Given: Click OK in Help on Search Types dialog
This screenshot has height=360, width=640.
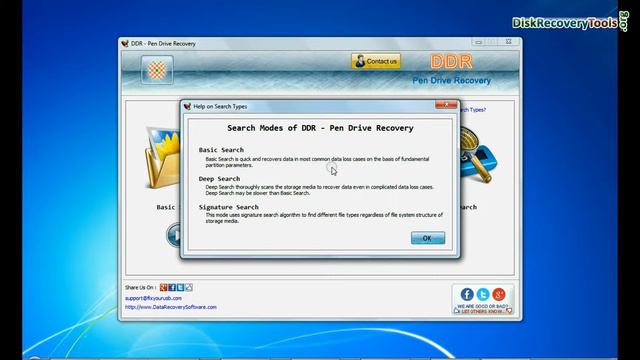Looking at the screenshot, I should point(428,238).
